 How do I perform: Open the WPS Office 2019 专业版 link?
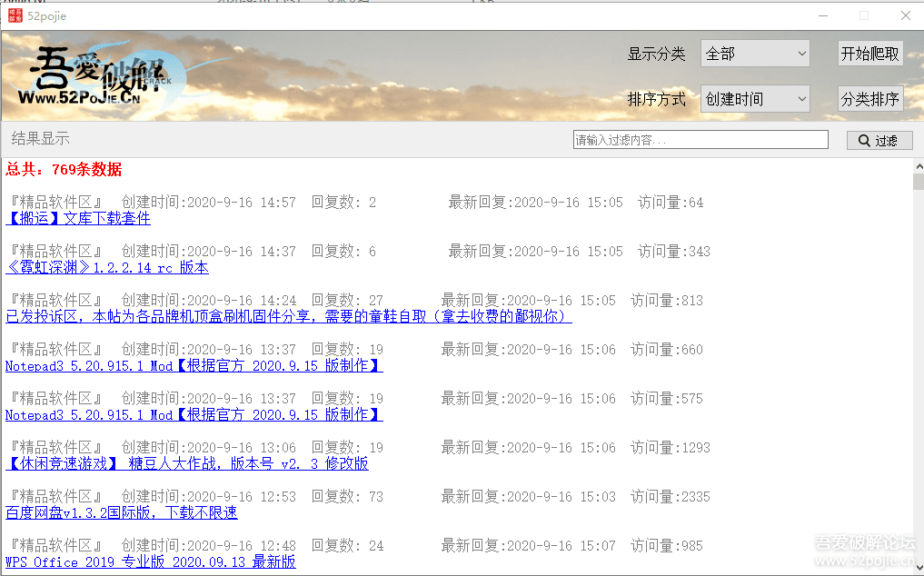(x=150, y=561)
